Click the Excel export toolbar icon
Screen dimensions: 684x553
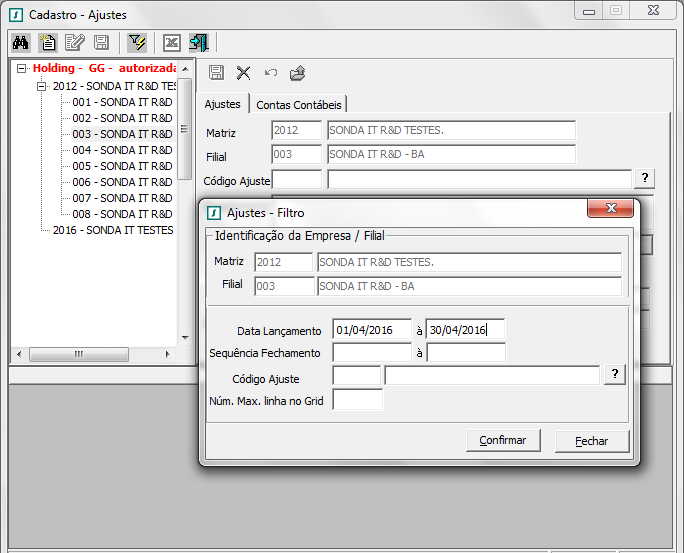point(172,43)
